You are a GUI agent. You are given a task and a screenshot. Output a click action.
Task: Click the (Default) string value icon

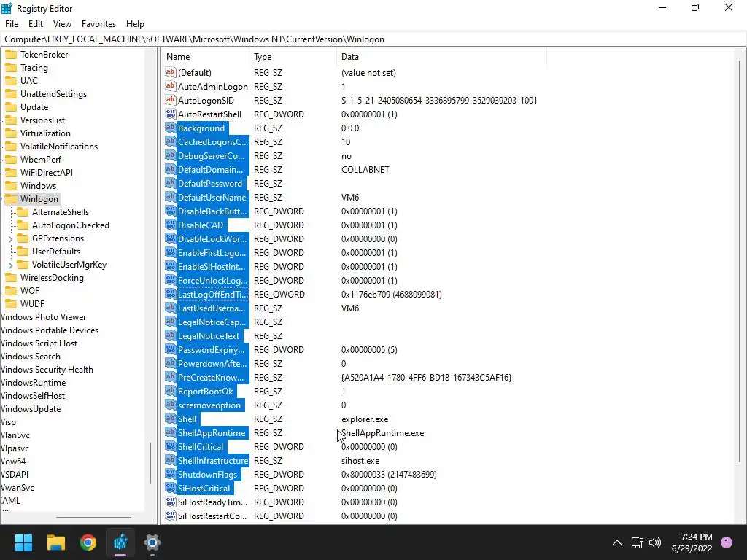pos(171,72)
